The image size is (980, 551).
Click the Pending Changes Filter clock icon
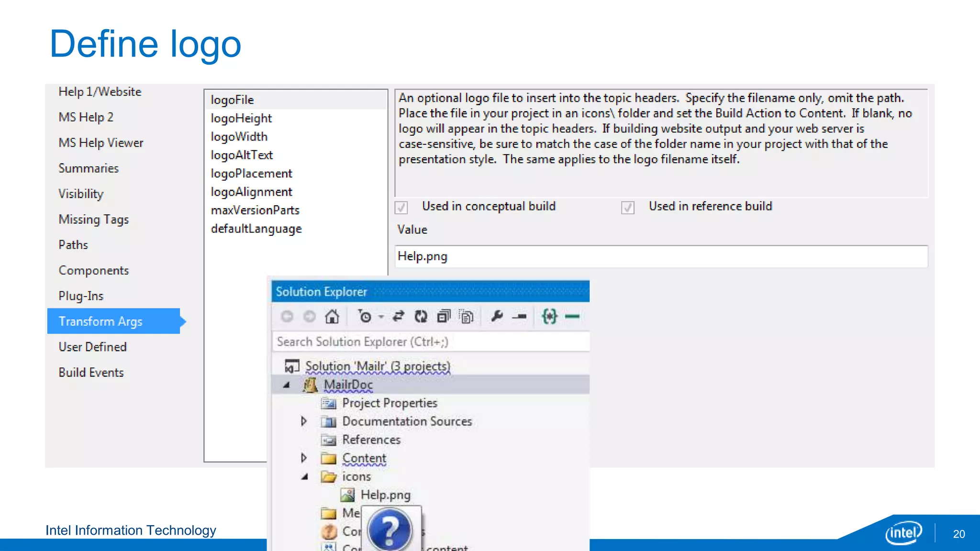(x=364, y=317)
